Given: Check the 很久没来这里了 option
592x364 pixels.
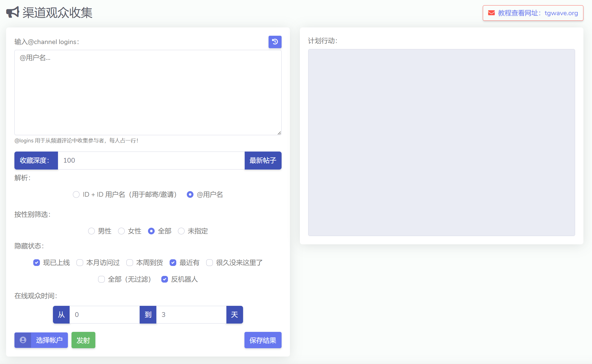Looking at the screenshot, I should (210, 263).
